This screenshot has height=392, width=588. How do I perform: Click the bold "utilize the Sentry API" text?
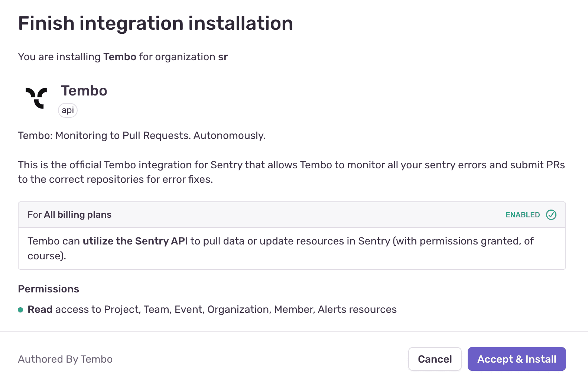(135, 241)
